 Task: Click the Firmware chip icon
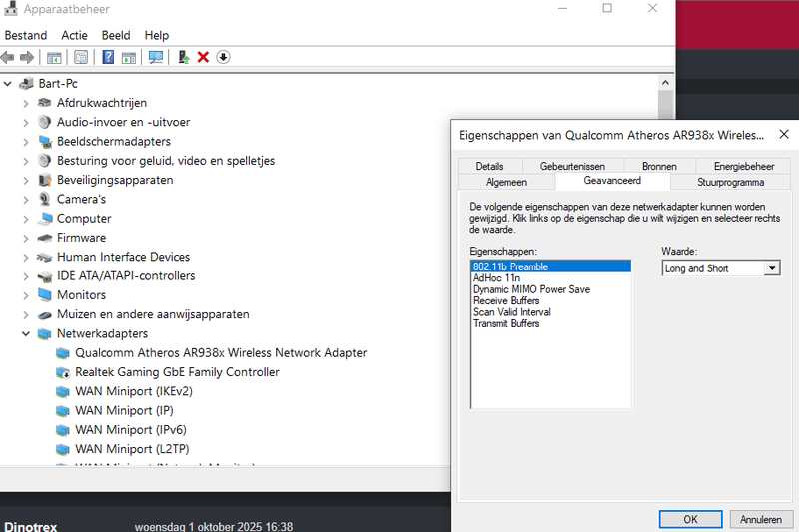(x=45, y=238)
